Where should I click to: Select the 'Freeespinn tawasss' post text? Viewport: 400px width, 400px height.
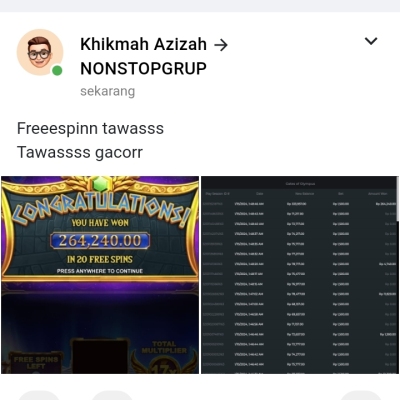pos(90,128)
